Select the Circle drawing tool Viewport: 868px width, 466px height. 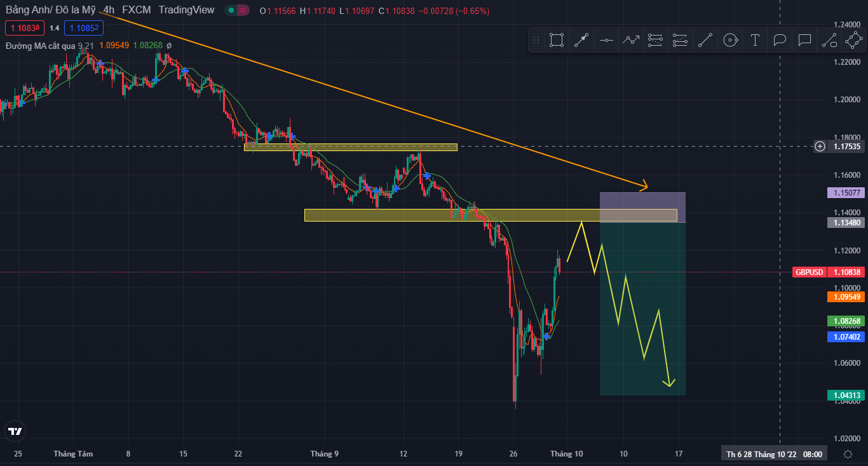(729, 40)
